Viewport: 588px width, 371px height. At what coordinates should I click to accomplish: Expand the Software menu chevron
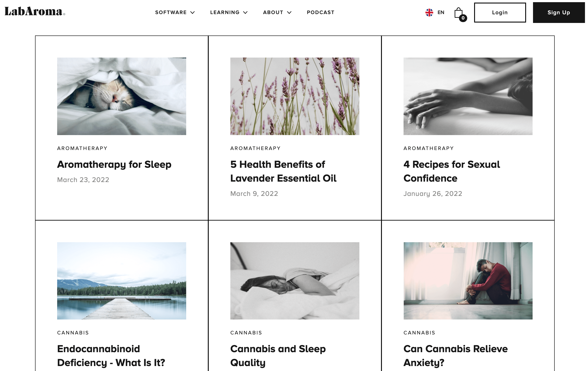coord(192,13)
